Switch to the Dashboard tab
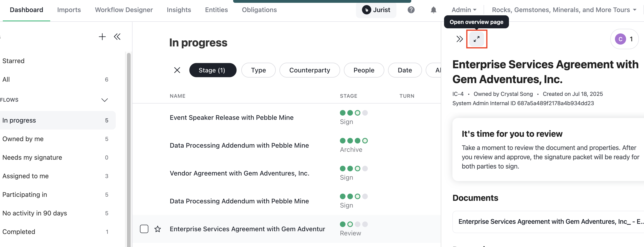This screenshot has width=644, height=247. pos(27,10)
